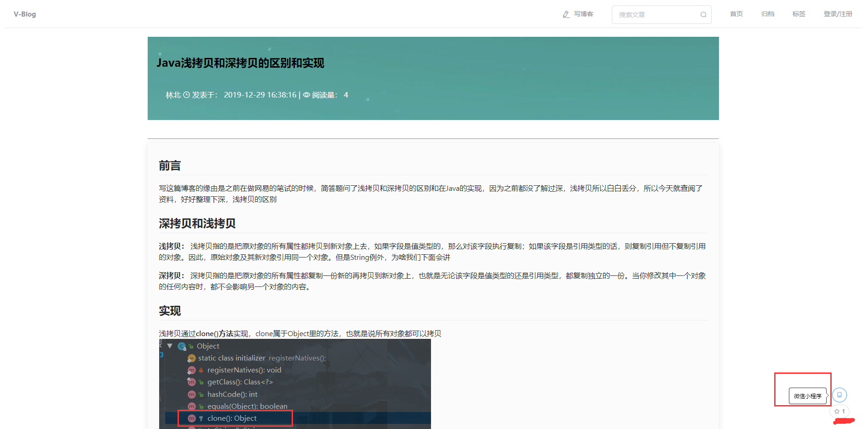
Task: Click the search magnifier icon
Action: pos(703,14)
